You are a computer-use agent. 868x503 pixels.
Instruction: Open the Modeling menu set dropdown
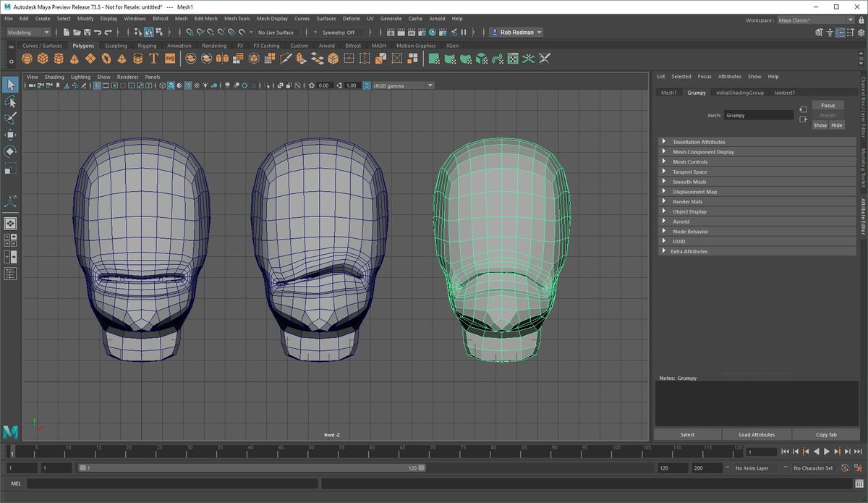(x=29, y=32)
